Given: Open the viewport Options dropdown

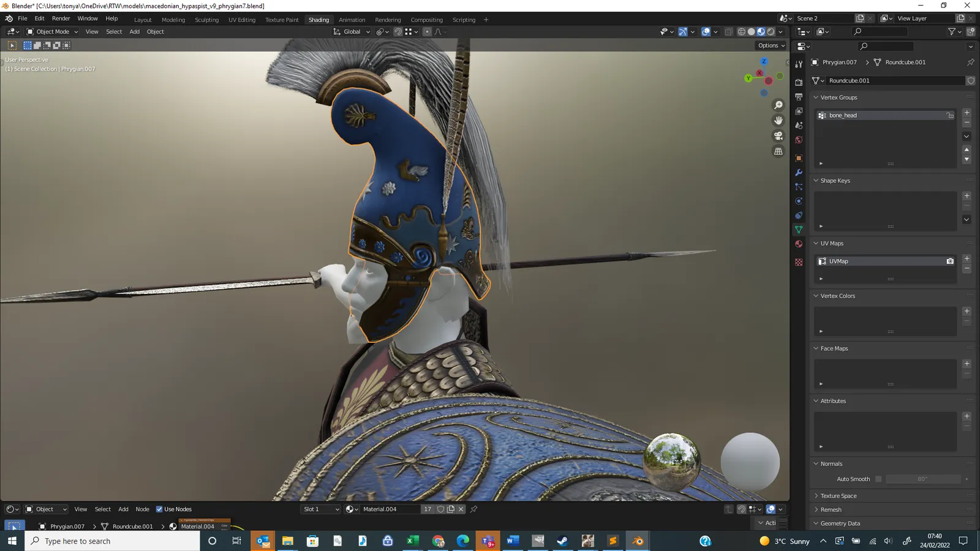Looking at the screenshot, I should (x=771, y=45).
